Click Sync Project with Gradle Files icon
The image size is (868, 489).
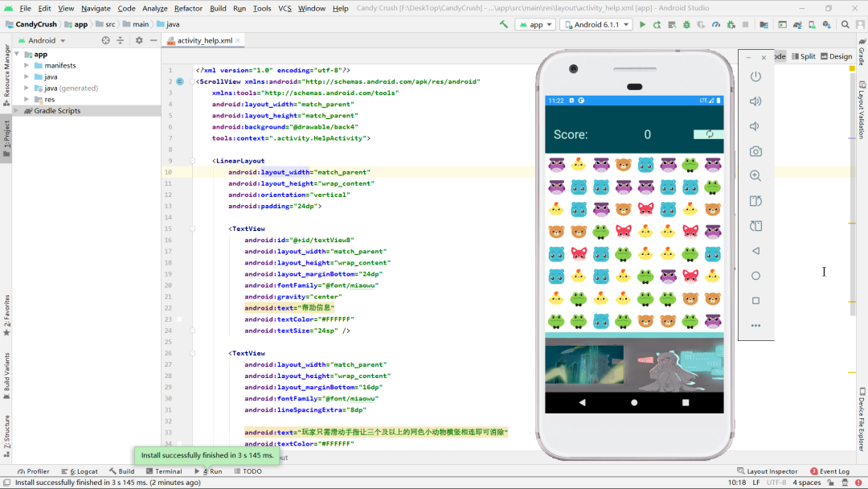[797, 24]
